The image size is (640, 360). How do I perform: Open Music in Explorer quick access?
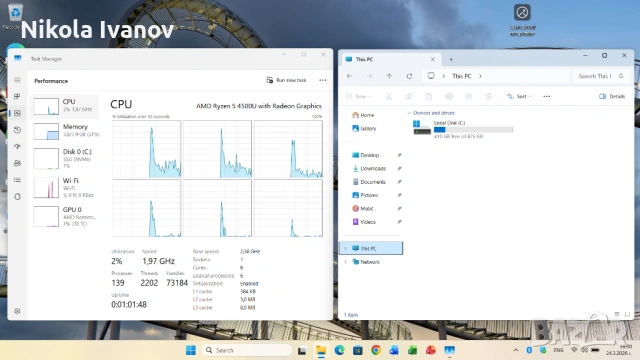[363, 209]
